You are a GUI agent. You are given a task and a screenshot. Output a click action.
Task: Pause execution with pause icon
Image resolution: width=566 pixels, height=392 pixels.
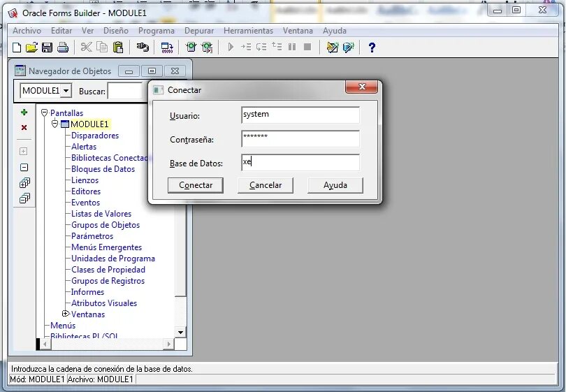coord(292,47)
